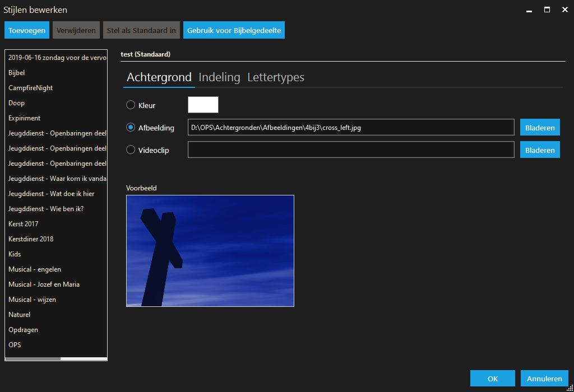
Task: Click the empty Videoclip path field
Action: point(351,150)
